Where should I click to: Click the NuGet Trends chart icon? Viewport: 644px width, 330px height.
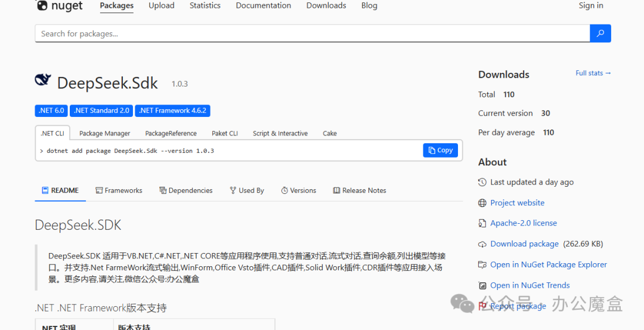pos(482,285)
